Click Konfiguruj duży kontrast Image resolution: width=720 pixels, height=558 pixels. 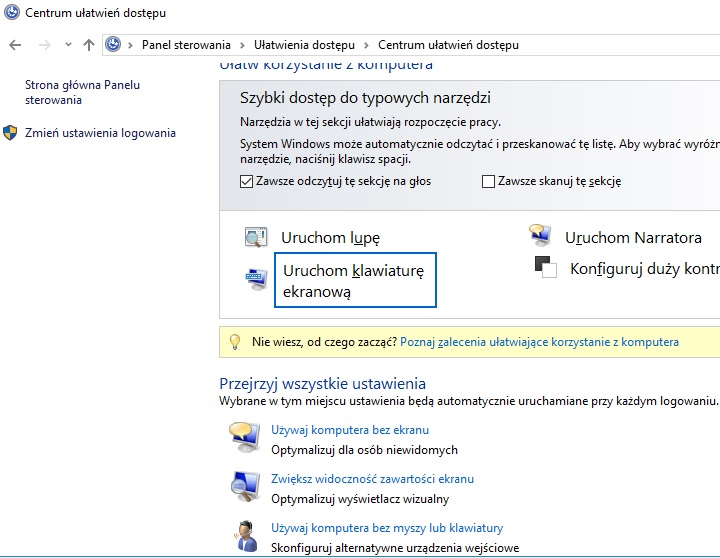click(x=645, y=269)
